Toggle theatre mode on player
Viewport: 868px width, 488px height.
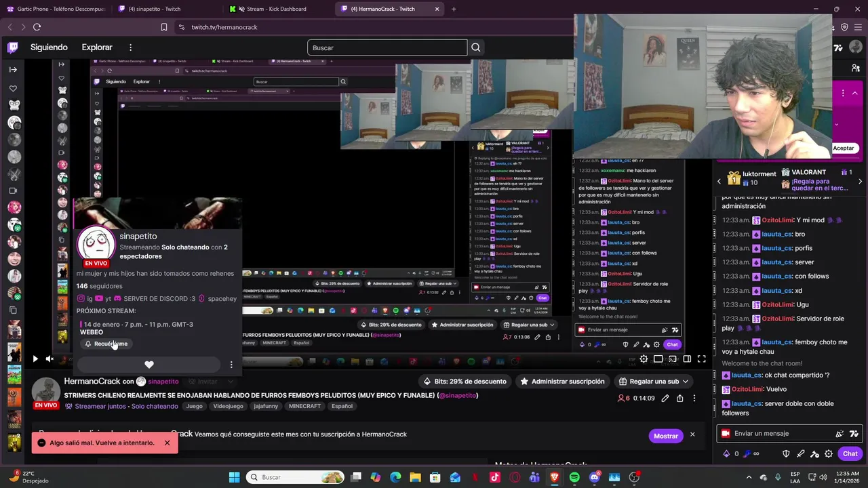click(687, 359)
